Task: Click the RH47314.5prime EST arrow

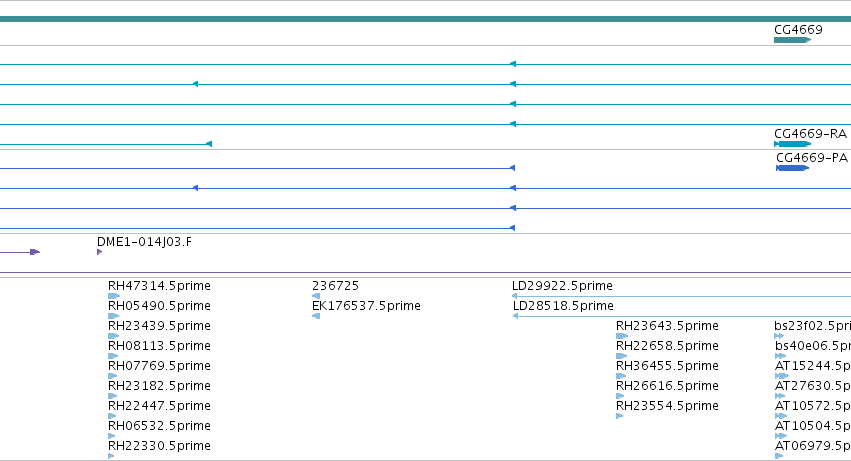Action: tap(114, 296)
